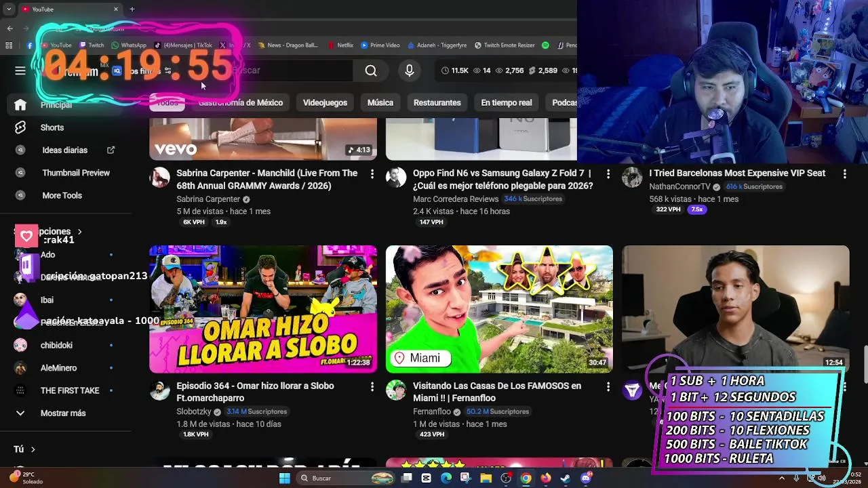Open the Twitch bookmark
Image resolution: width=868 pixels, height=488 pixels.
coord(92,45)
